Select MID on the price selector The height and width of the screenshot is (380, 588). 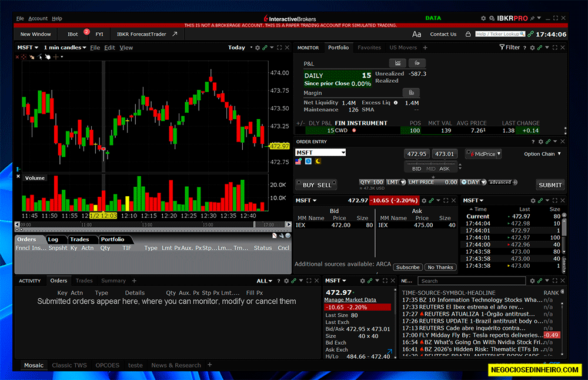(x=430, y=169)
